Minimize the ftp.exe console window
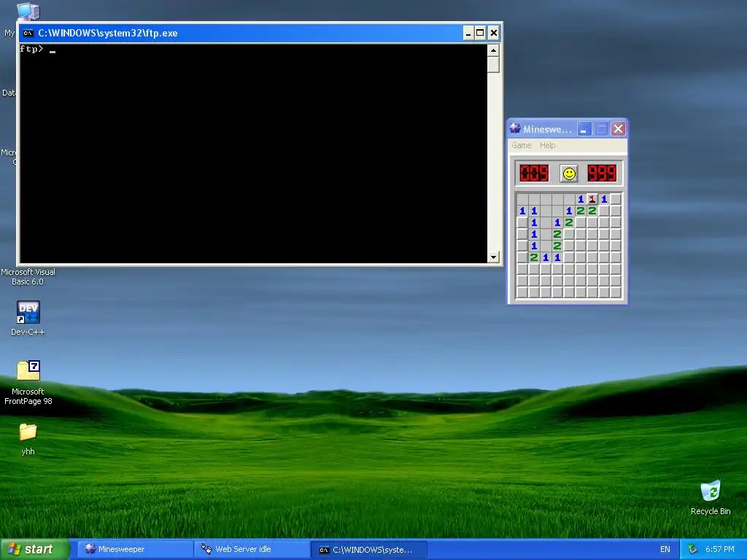The image size is (747, 560). pos(468,33)
